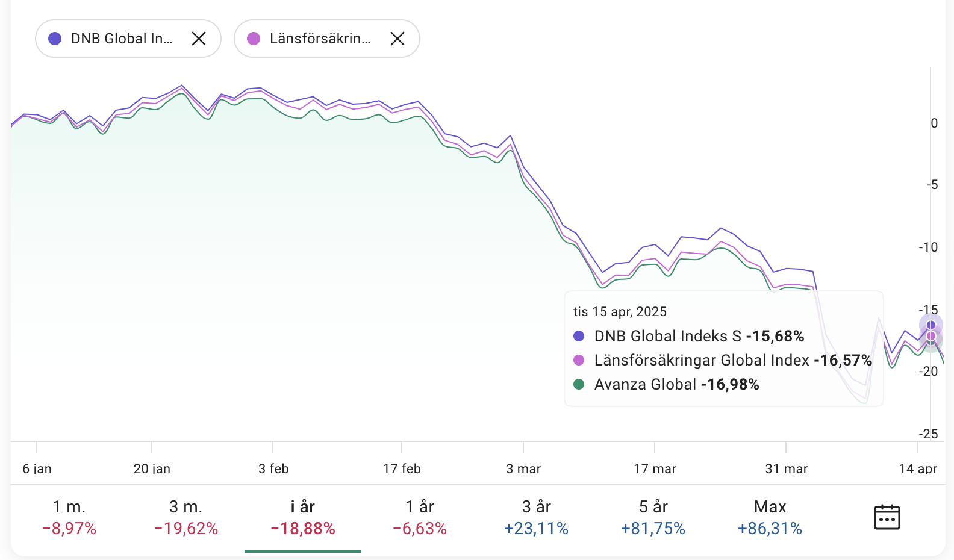The image size is (954, 560).
Task: Switch to the 3 år period
Action: pos(537,517)
